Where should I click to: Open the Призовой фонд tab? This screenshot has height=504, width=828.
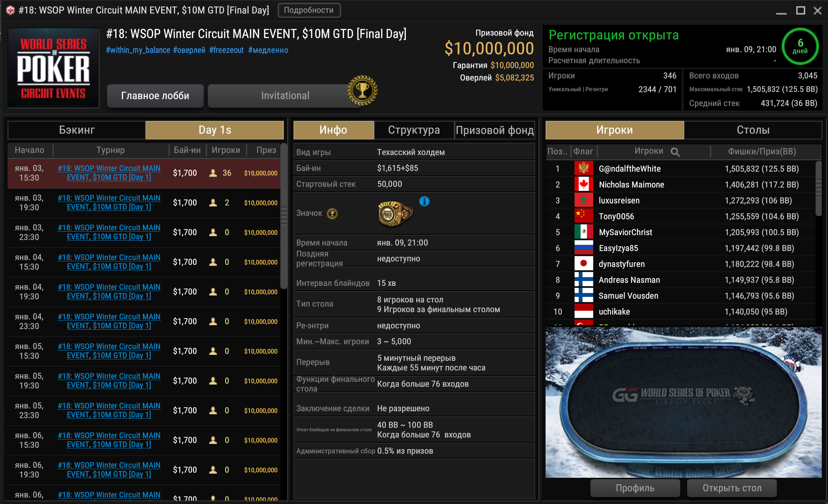(x=494, y=130)
